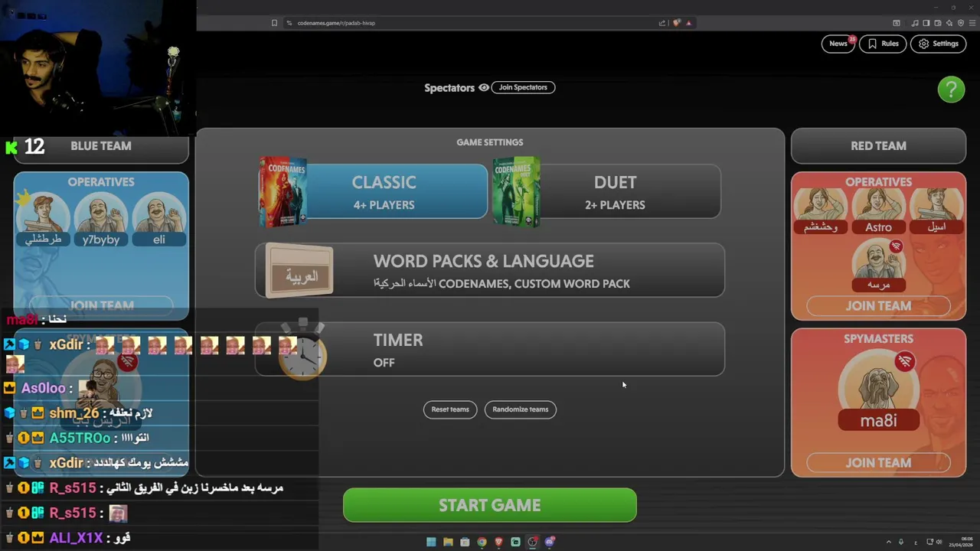Join blue team as operative
The height and width of the screenshot is (551, 980).
(101, 306)
